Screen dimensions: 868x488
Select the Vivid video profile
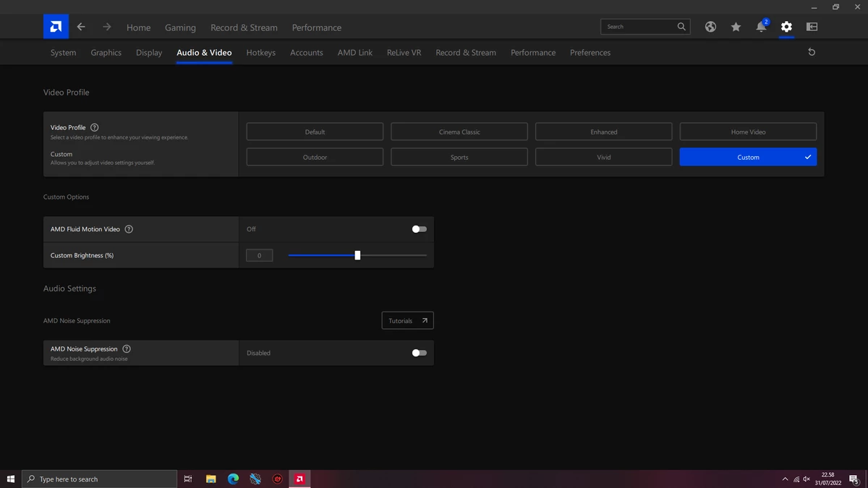[604, 157]
